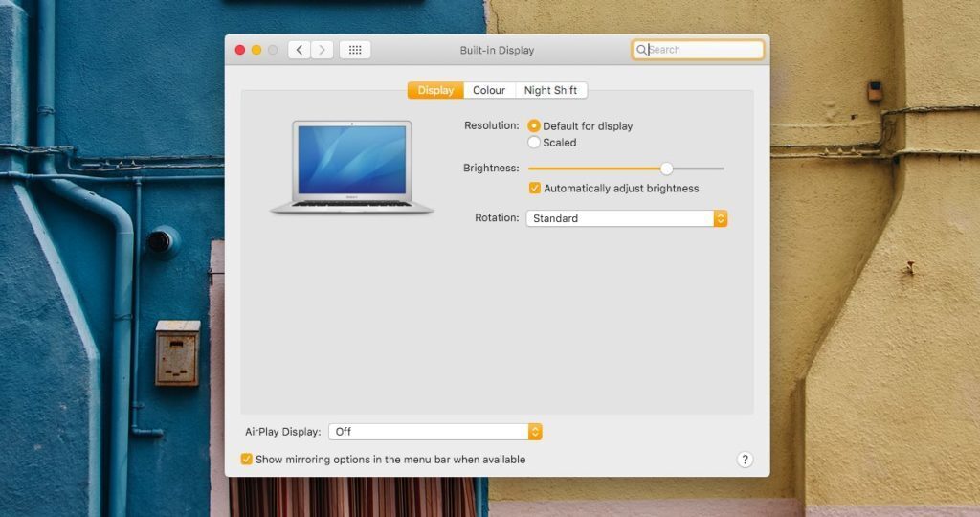Switch to the Night Shift tab
The image size is (980, 517).
coord(550,90)
